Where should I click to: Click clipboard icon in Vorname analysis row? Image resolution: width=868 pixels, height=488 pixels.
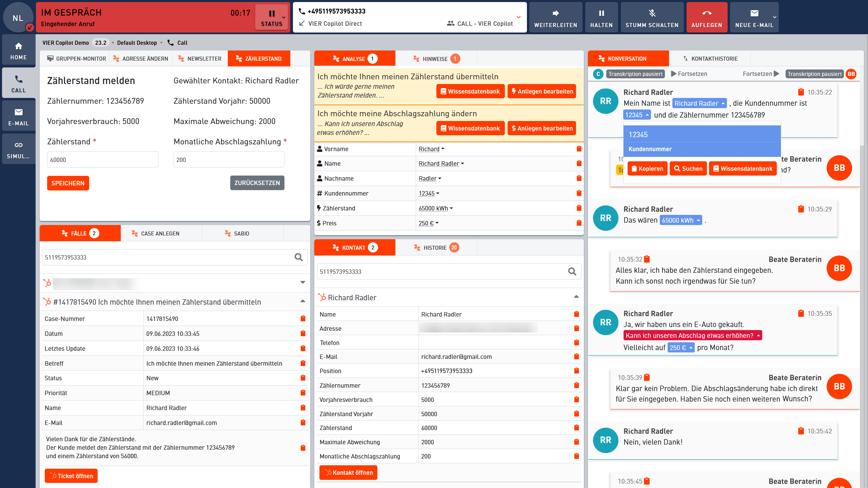579,149
